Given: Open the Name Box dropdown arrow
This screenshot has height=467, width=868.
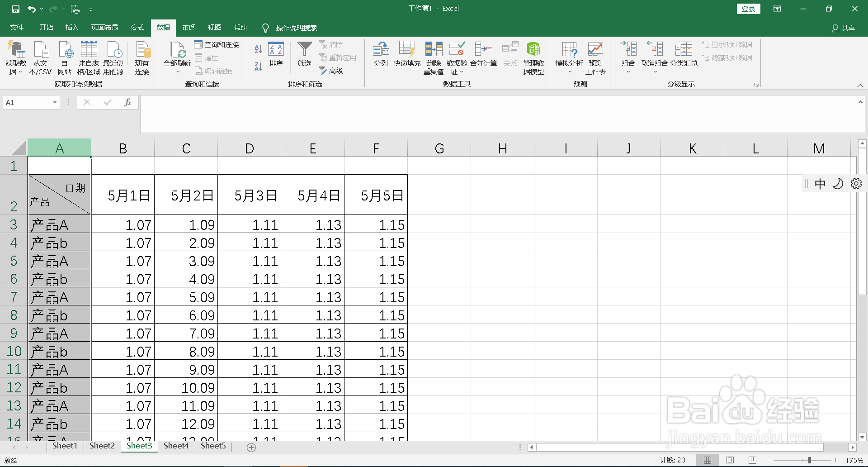Looking at the screenshot, I should coord(55,103).
